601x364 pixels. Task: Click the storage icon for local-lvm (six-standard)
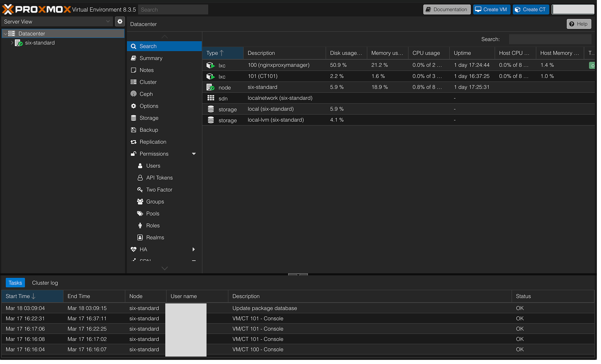211,120
